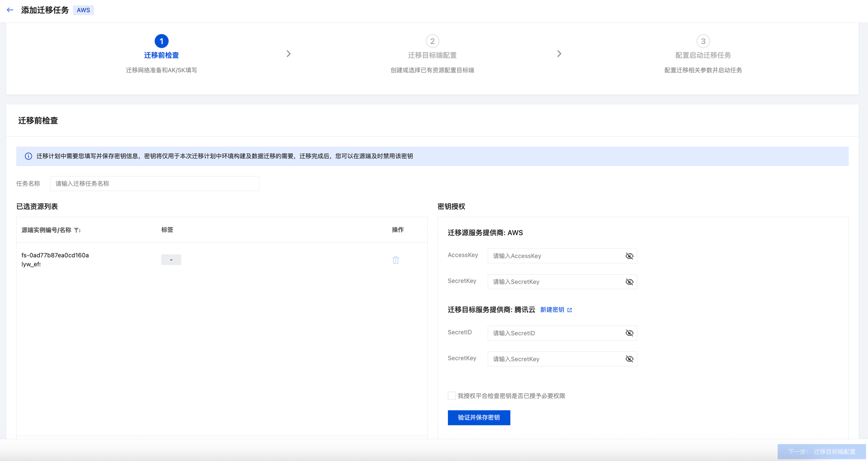The width and height of the screenshot is (868, 461).
Task: Click the back arrow icon
Action: (x=10, y=10)
